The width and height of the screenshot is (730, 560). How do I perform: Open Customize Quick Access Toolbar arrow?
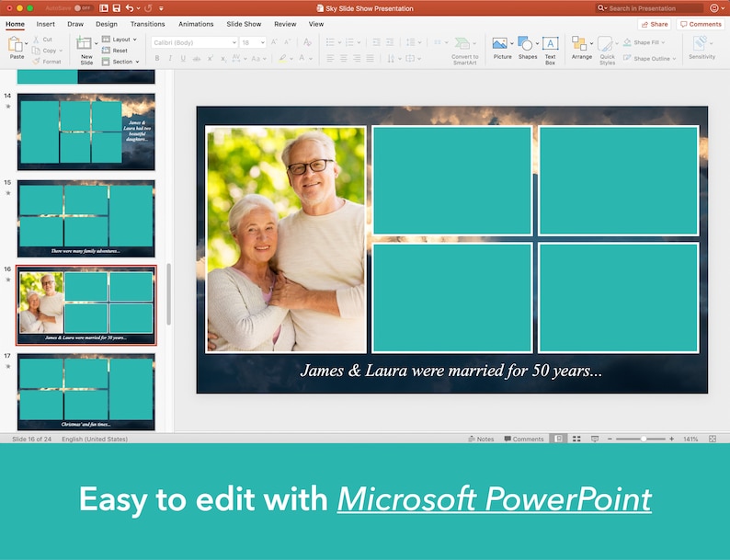161,8
